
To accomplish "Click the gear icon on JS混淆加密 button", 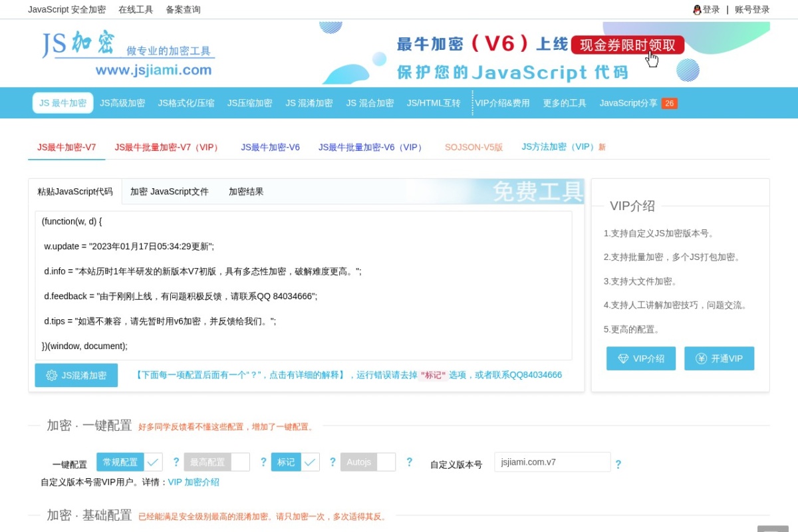I will pyautogui.click(x=52, y=375).
